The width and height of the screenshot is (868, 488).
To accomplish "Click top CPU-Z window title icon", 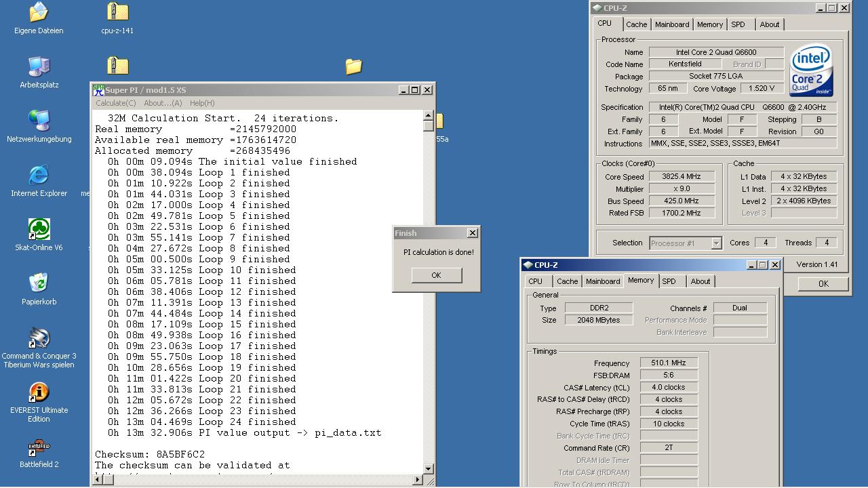I will (597, 8).
